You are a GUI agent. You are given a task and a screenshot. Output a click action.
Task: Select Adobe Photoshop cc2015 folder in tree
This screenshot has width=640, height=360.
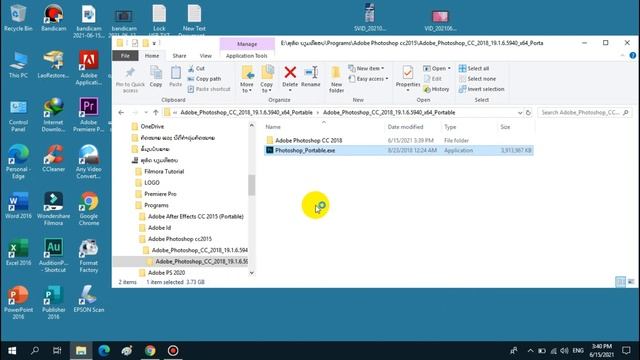coord(180,239)
